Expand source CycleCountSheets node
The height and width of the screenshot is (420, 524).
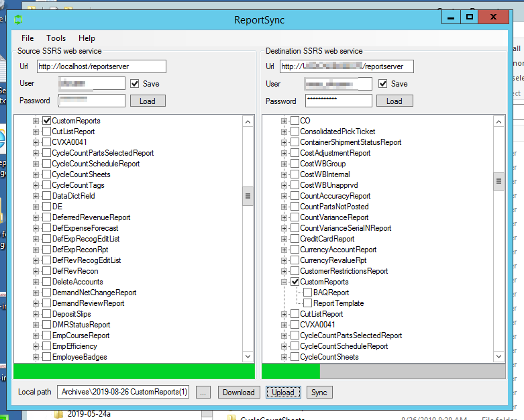36,174
